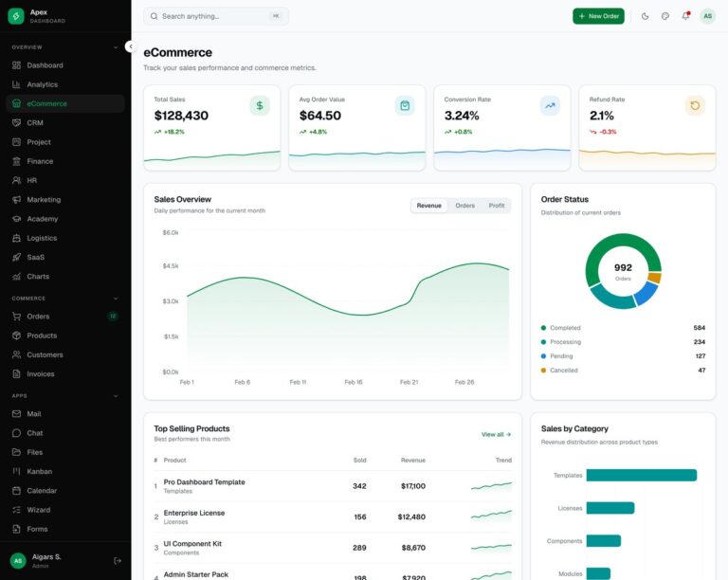Switch to Profit chart tab
This screenshot has width=728, height=580.
[497, 206]
